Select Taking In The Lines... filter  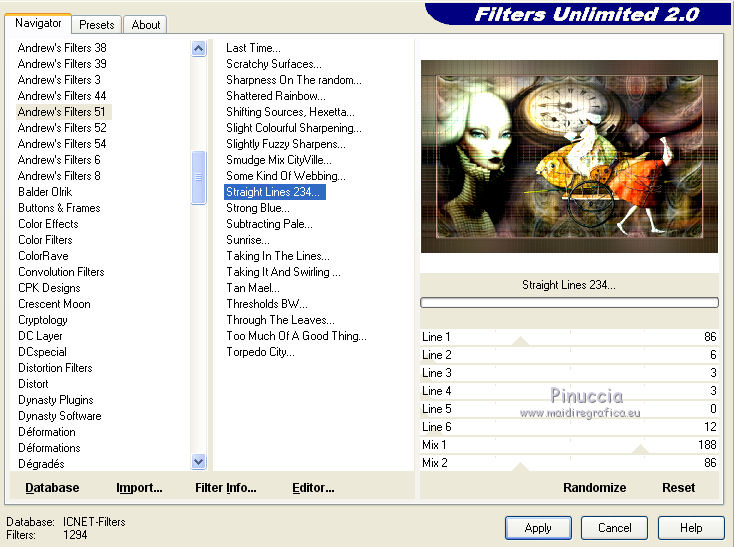pyautogui.click(x=278, y=255)
